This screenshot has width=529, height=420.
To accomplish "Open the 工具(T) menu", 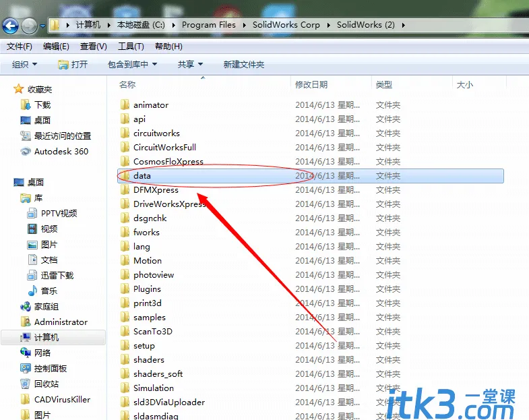I will point(131,47).
